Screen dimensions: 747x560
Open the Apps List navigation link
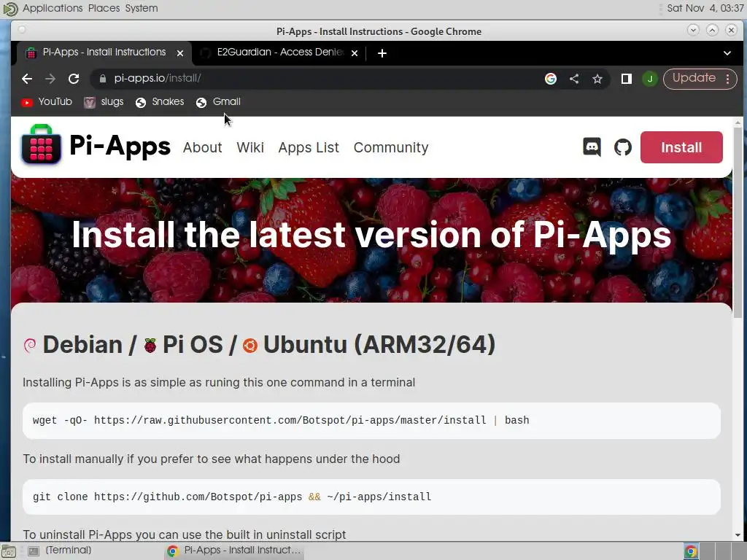[309, 147]
